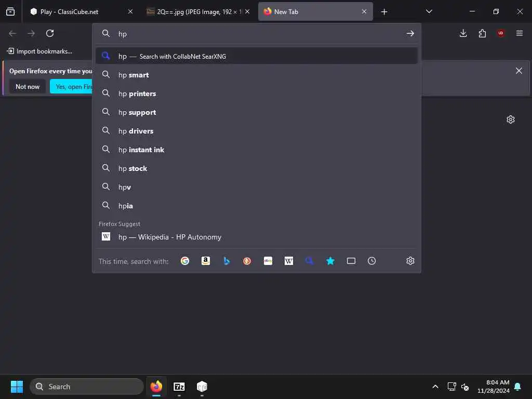Expand the list all tabs dropdown
Image resolution: width=532 pixels, height=399 pixels.
pos(429,11)
